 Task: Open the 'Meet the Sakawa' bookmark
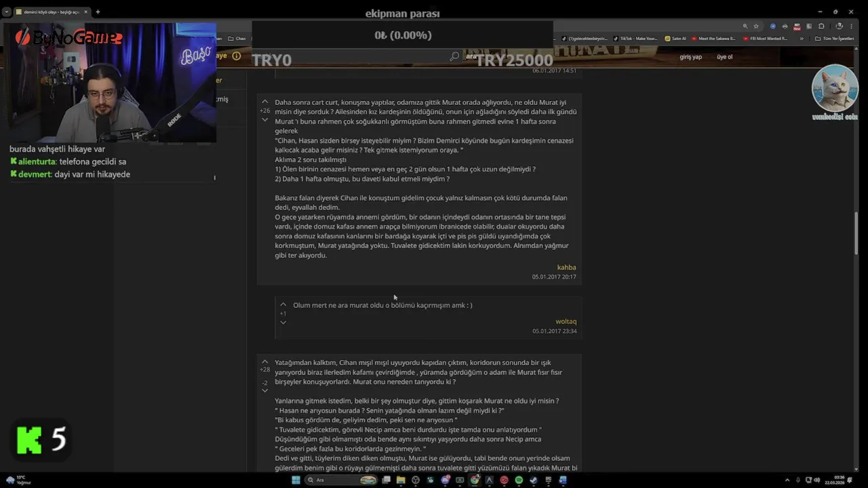point(713,39)
